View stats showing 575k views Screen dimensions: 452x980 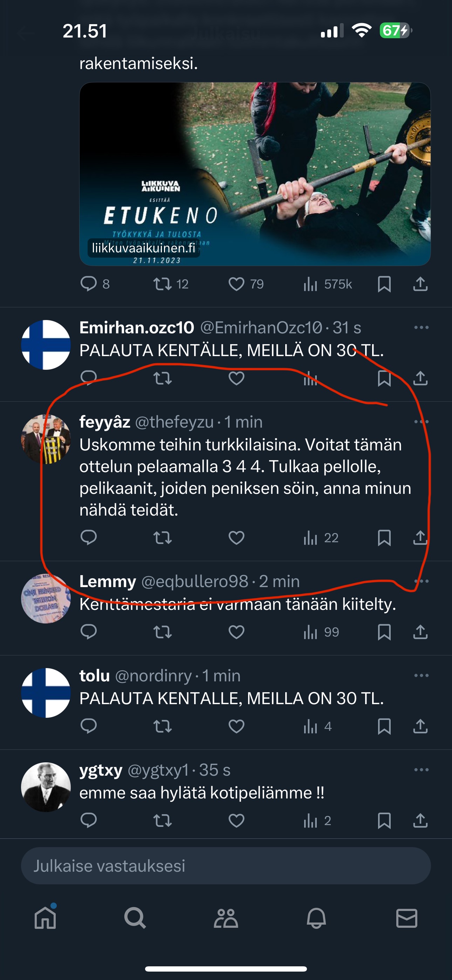328,284
